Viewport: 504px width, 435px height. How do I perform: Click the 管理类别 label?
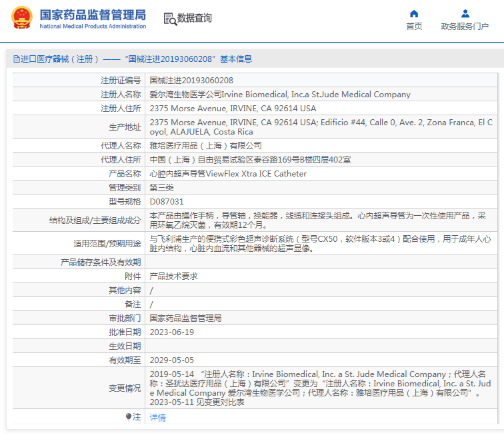[x=125, y=188]
